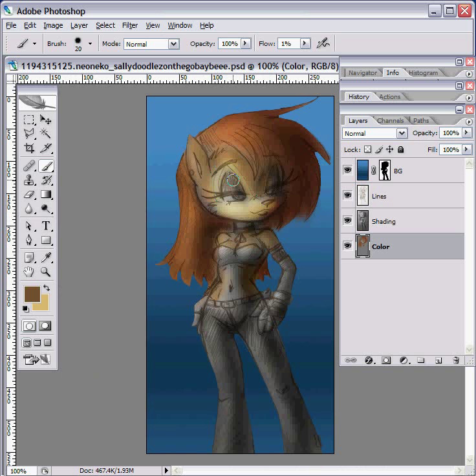Open the Filter menu
The height and width of the screenshot is (476, 476).
(130, 25)
